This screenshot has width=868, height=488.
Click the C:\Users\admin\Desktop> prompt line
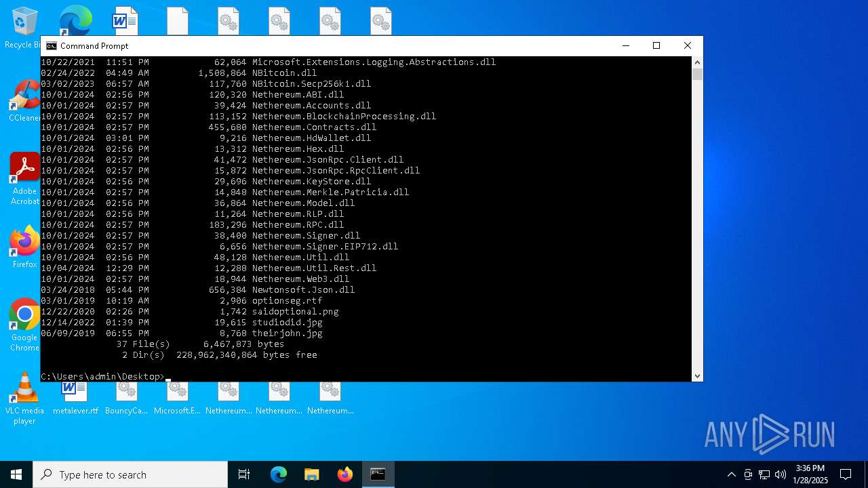103,377
